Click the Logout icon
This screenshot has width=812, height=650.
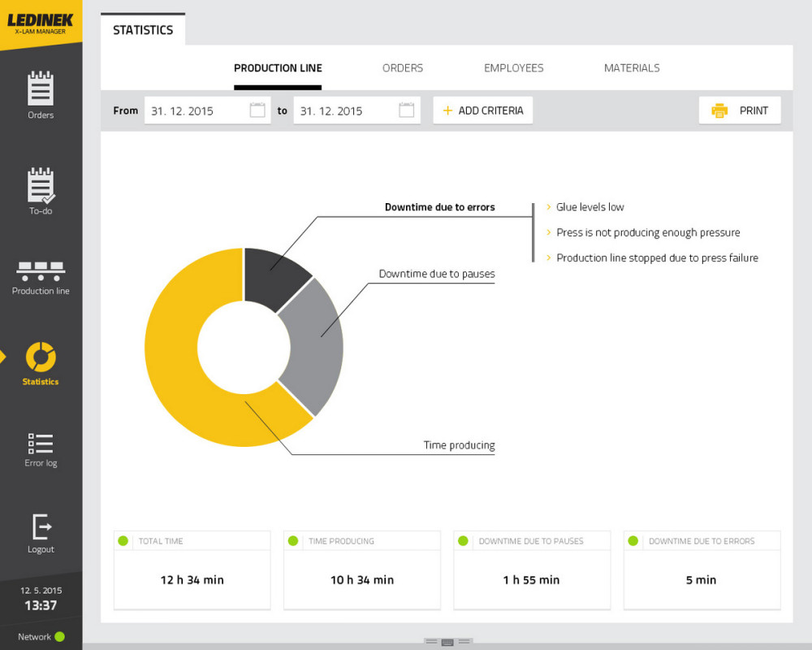coord(41,526)
